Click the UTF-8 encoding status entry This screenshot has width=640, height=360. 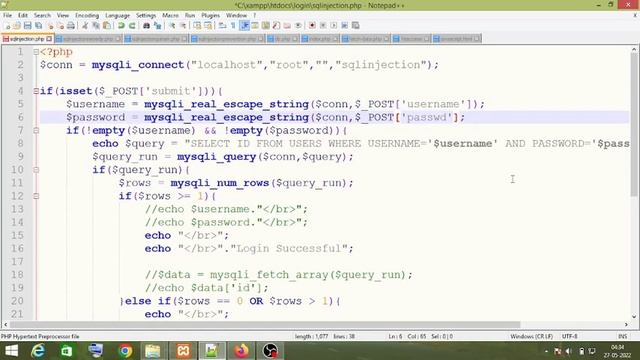(x=569, y=336)
